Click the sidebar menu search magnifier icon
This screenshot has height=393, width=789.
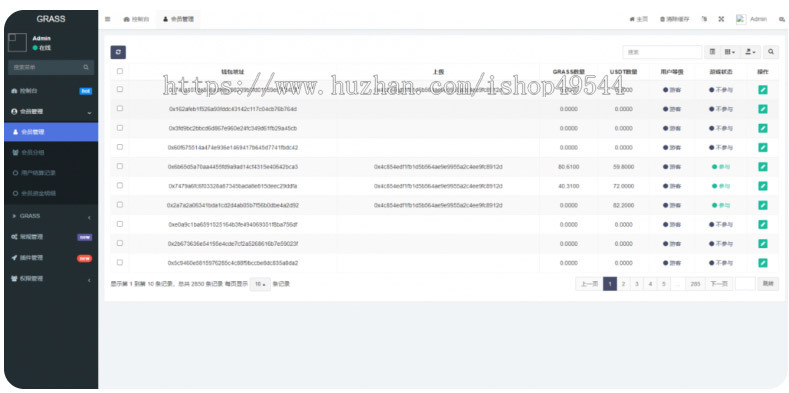[x=86, y=67]
